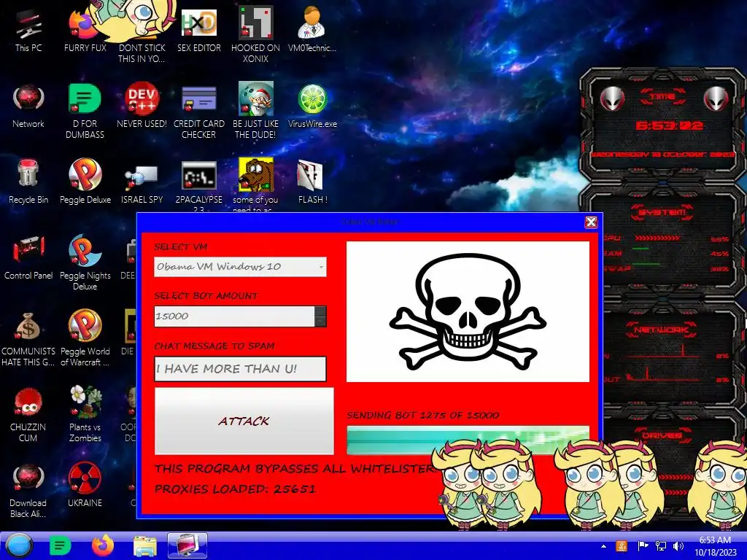Switch to the active monitor app in taskbar
This screenshot has width=747, height=560.
[x=187, y=545]
